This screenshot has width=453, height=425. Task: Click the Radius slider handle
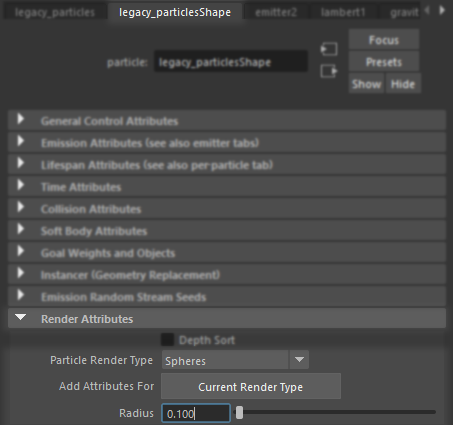(239, 413)
